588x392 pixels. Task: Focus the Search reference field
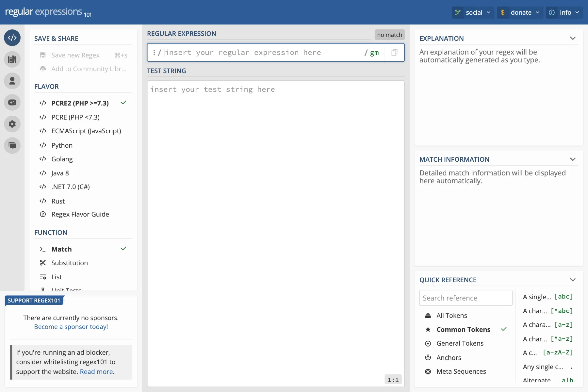(x=465, y=298)
